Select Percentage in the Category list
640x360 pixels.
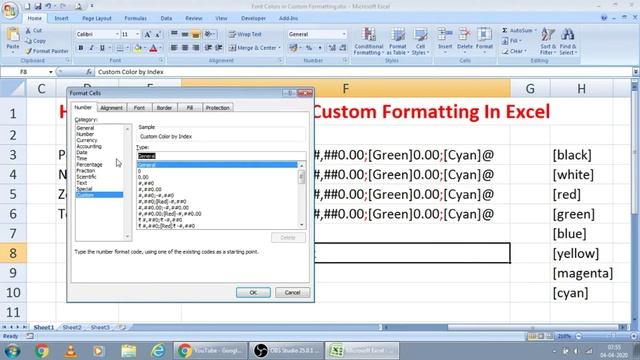pos(89,164)
